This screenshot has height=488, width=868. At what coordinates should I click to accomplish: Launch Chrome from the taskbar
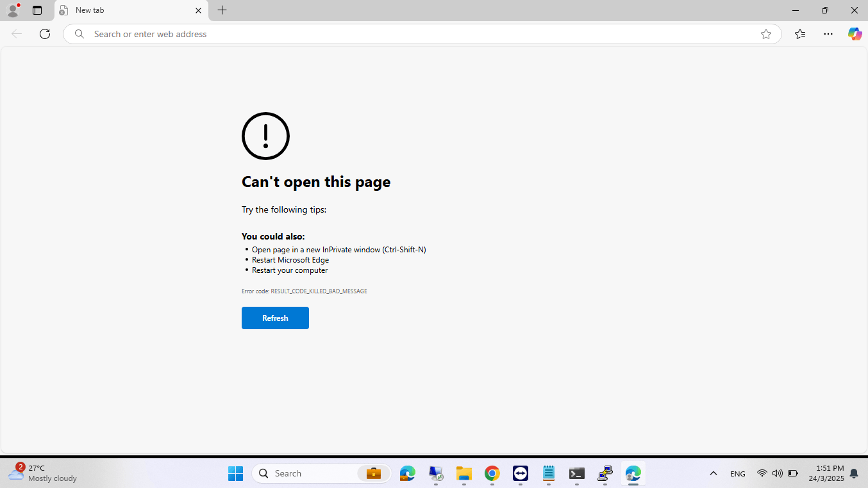click(x=492, y=473)
